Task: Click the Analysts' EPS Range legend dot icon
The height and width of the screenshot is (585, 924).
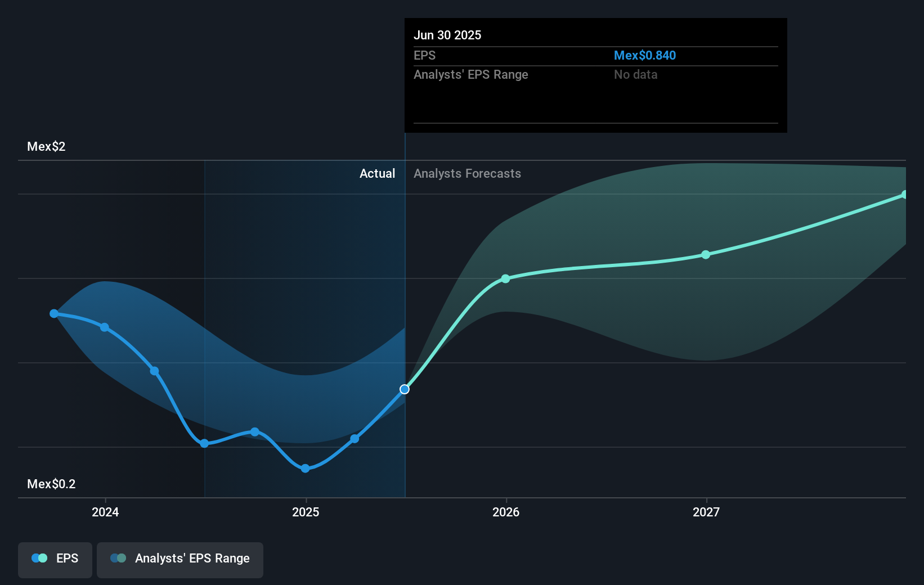Action: (119, 558)
